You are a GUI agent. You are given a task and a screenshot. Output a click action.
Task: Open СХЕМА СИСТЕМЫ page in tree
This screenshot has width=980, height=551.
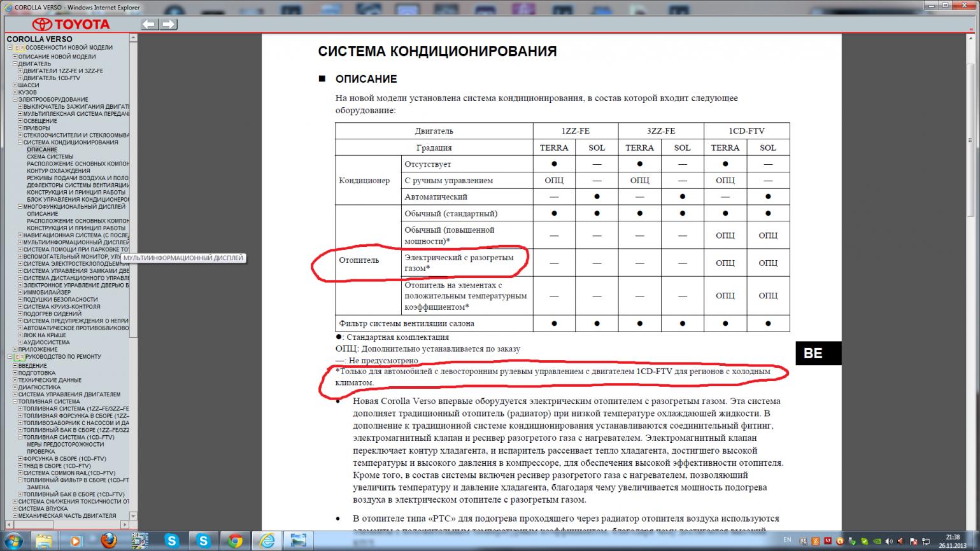[50, 157]
